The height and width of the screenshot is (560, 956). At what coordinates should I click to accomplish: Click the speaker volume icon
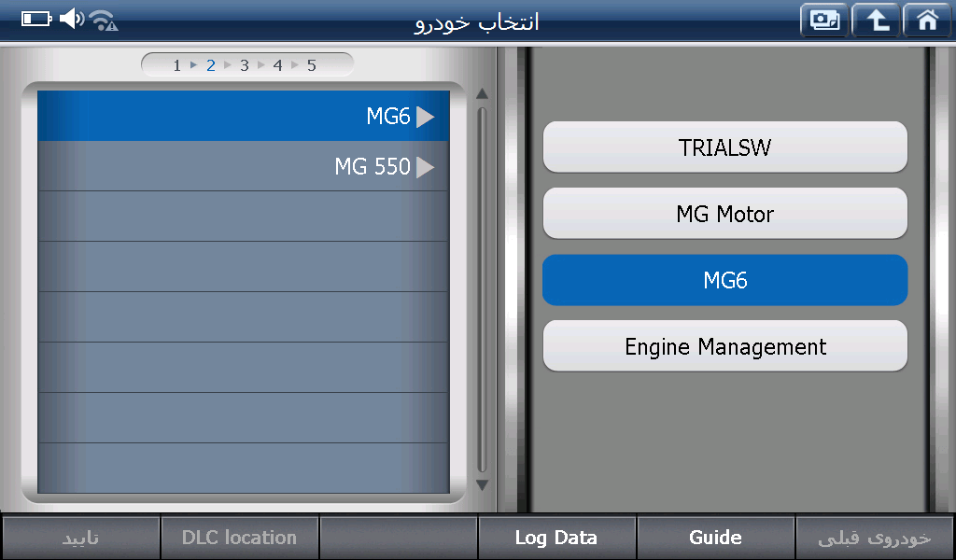[72, 20]
